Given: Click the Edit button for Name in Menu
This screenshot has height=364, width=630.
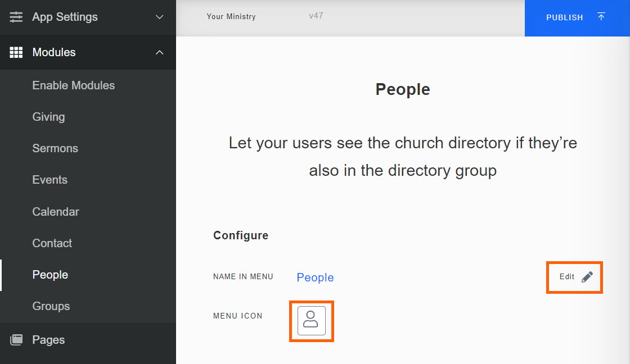Looking at the screenshot, I should pos(574,276).
